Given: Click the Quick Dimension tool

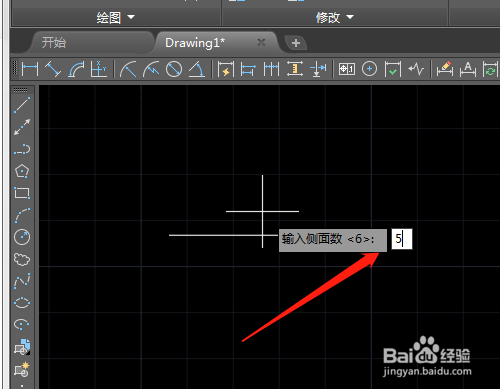Looking at the screenshot, I should click(x=226, y=69).
